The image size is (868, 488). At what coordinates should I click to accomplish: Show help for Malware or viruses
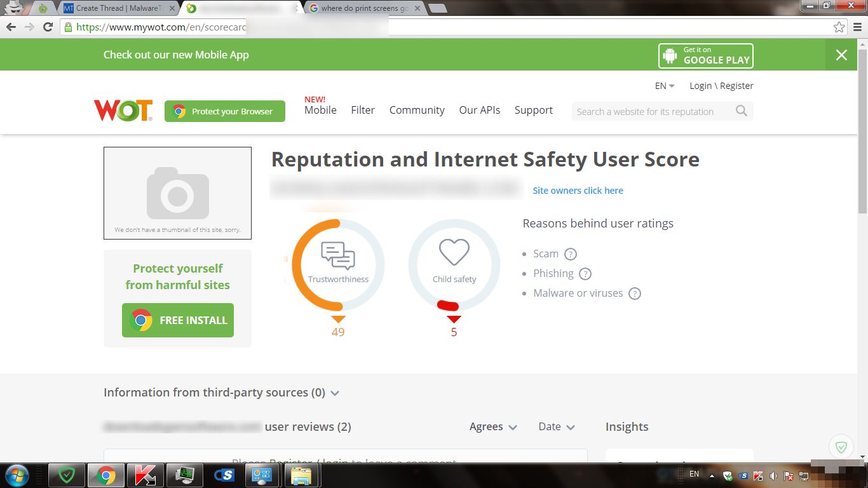coord(634,294)
